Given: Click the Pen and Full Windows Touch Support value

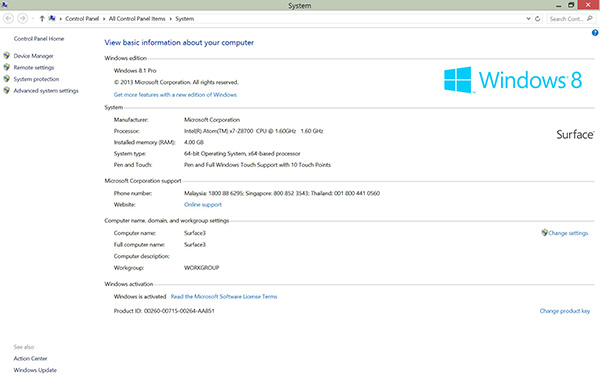Looking at the screenshot, I should [257, 165].
